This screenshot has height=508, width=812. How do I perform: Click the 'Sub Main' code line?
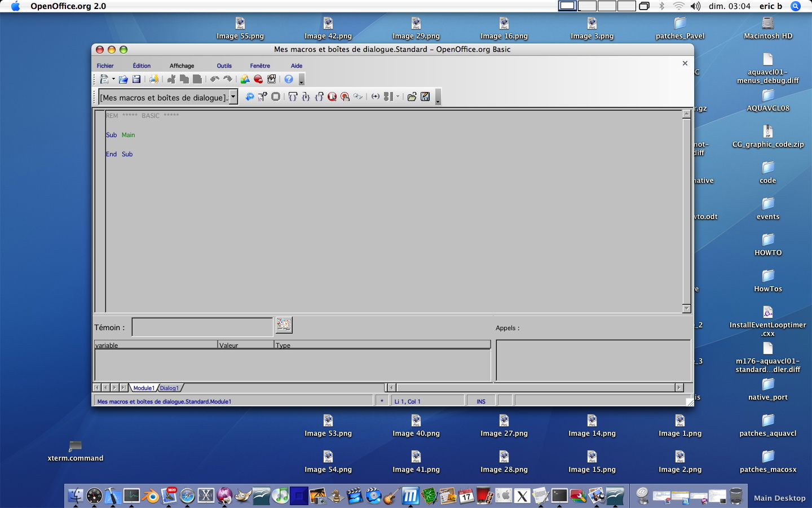coord(121,135)
